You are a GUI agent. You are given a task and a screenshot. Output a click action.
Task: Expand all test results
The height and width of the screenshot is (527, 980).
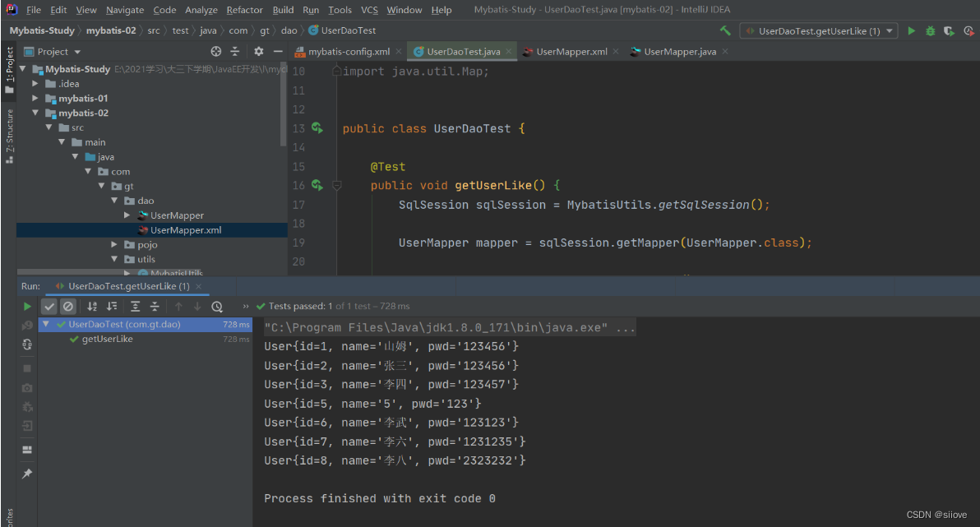pyautogui.click(x=135, y=307)
